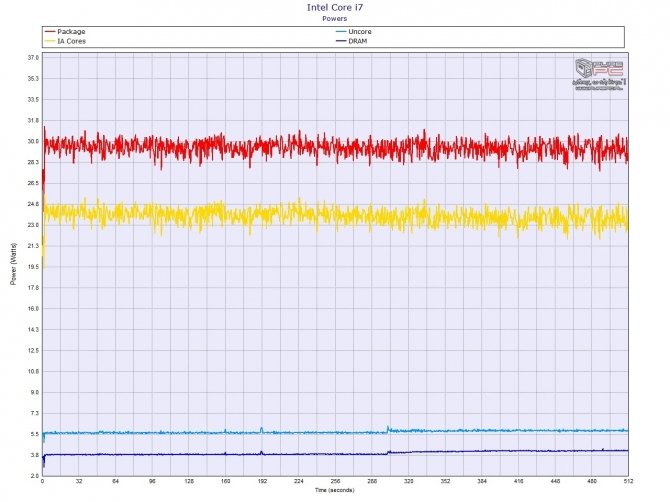
Task: Click the 352 x-axis tick label
Action: 445,481
